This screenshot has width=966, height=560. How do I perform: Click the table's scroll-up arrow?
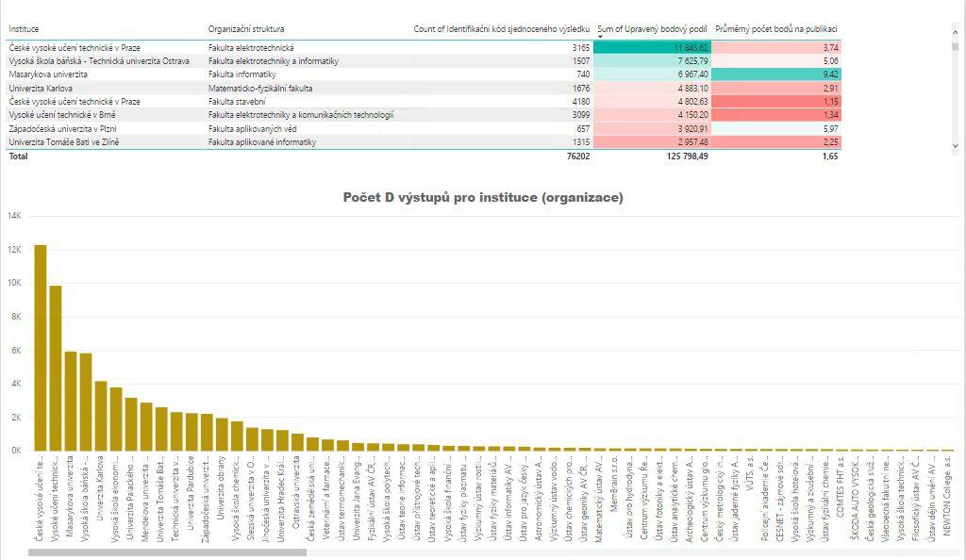pos(955,31)
